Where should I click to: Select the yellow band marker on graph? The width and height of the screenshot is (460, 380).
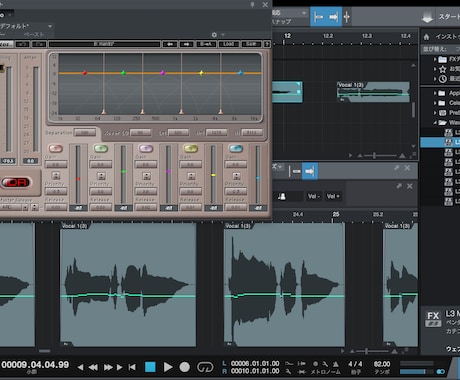201,73
